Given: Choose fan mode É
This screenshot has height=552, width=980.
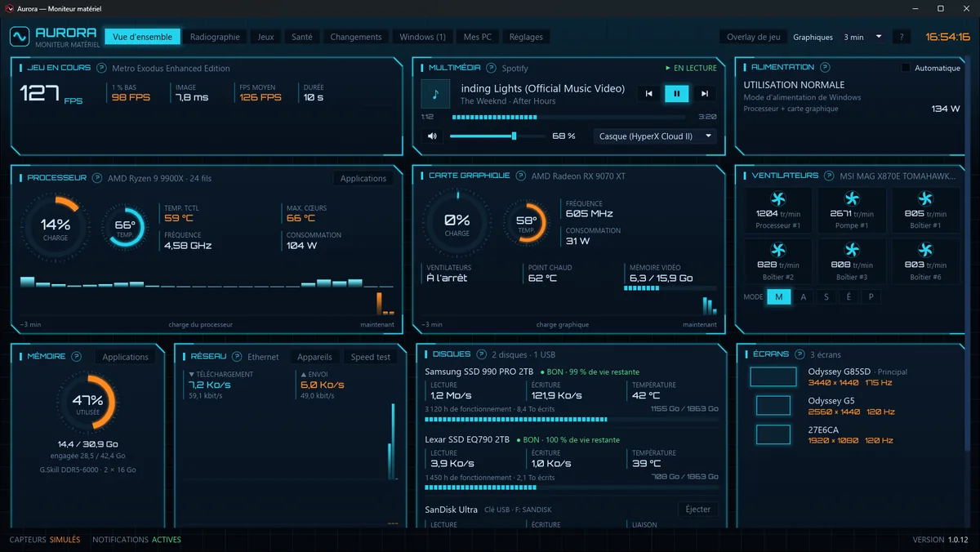Looking at the screenshot, I should 849,297.
